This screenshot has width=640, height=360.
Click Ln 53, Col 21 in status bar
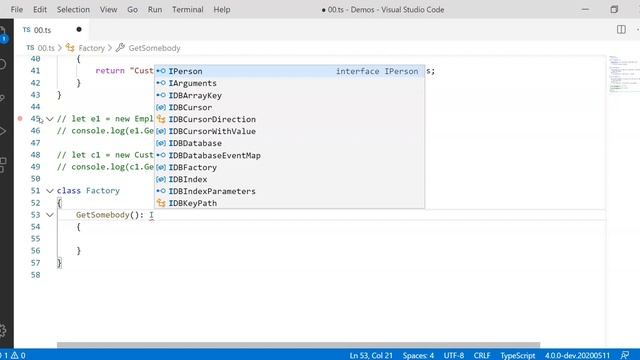(371, 356)
